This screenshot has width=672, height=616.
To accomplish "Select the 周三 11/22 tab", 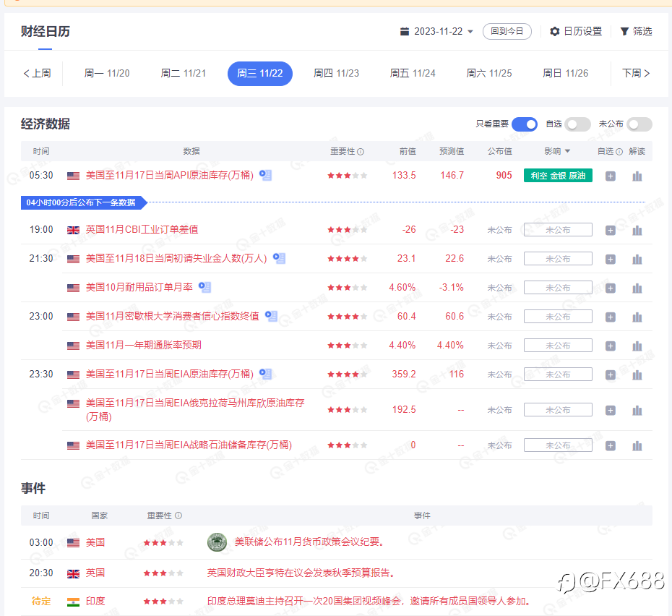I will coord(259,73).
